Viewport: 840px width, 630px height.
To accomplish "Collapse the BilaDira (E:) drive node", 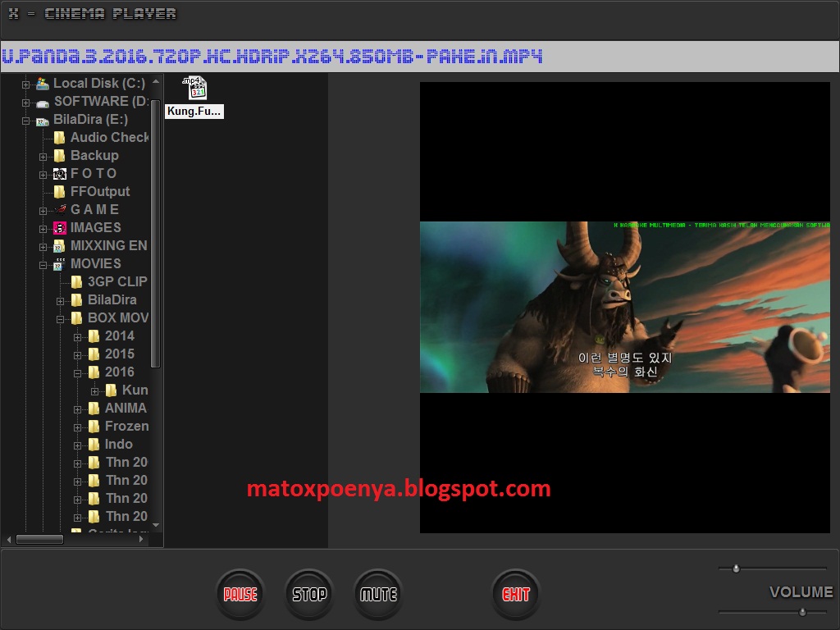I will click(25, 121).
